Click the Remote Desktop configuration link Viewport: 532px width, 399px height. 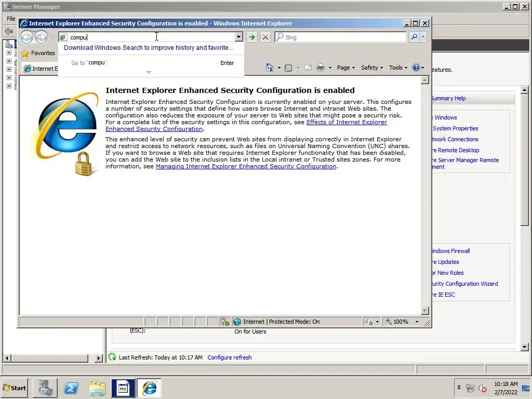(456, 150)
